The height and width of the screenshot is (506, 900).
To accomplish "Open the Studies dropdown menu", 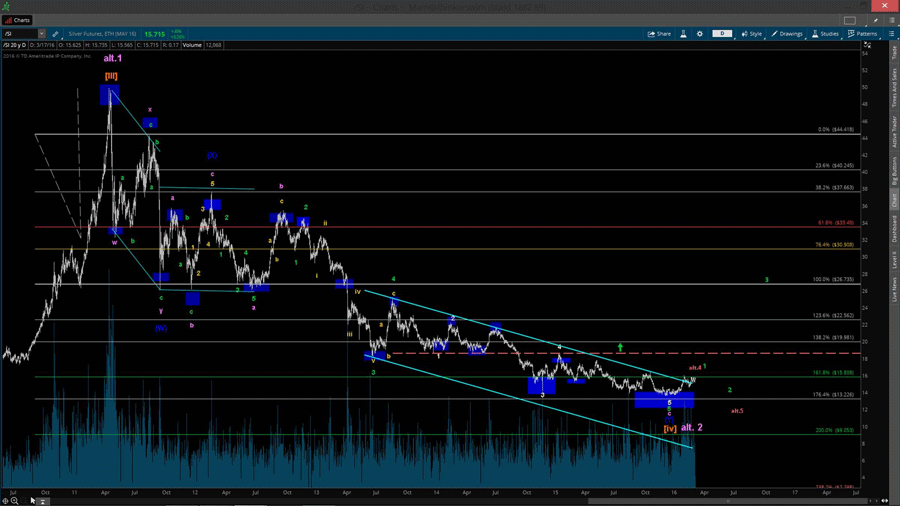I will point(826,34).
